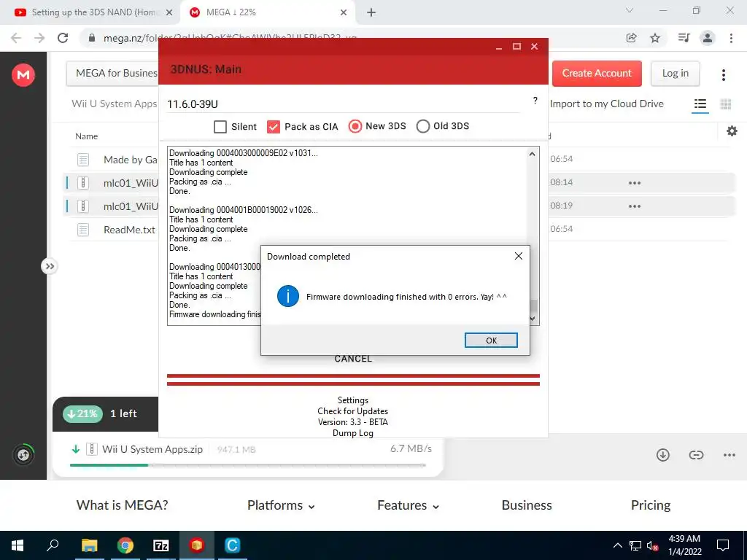Open Windows Start menu

[x=18, y=545]
